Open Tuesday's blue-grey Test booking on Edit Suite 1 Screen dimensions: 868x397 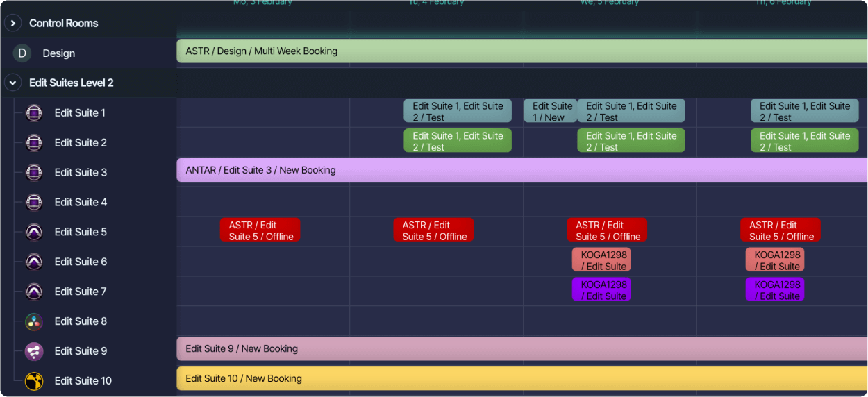[458, 111]
